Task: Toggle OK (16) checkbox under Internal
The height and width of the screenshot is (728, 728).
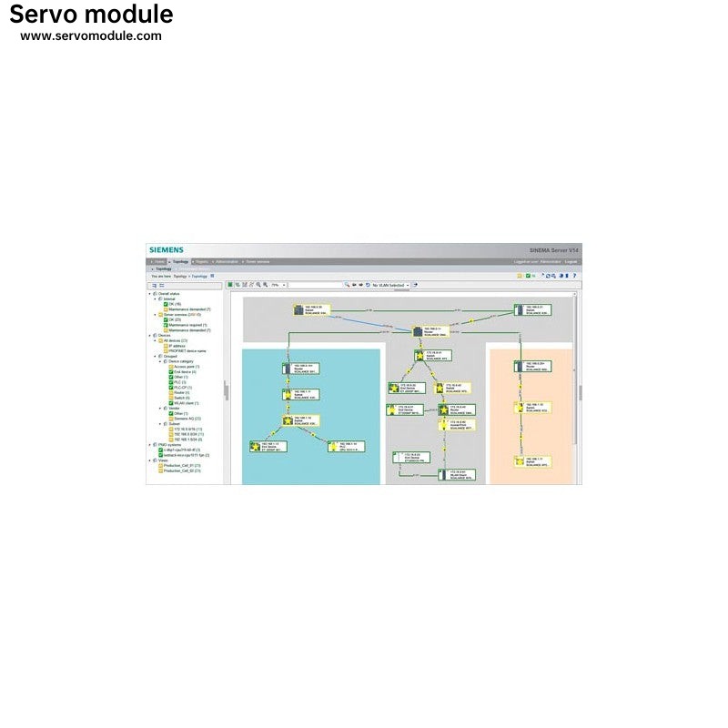Action: click(166, 304)
